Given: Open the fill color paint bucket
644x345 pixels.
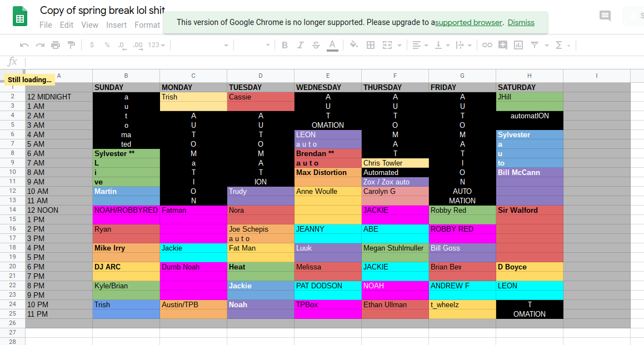Looking at the screenshot, I should click(353, 45).
